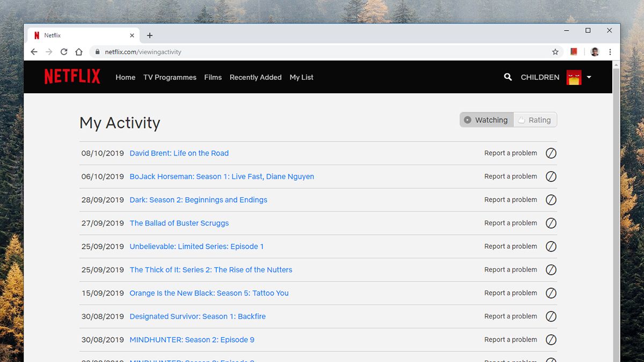The width and height of the screenshot is (644, 362).
Task: Hide BoJack Horseman entry from viewing history
Action: tap(551, 176)
